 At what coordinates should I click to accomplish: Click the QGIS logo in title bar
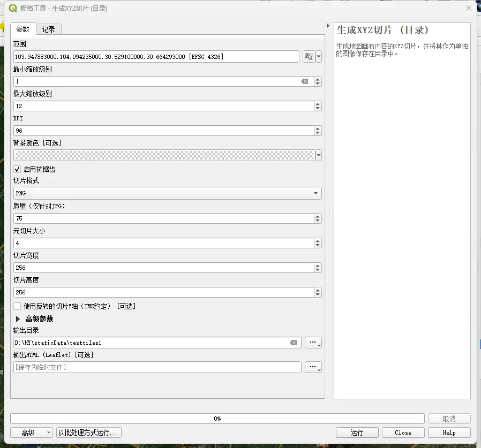pyautogui.click(x=13, y=8)
